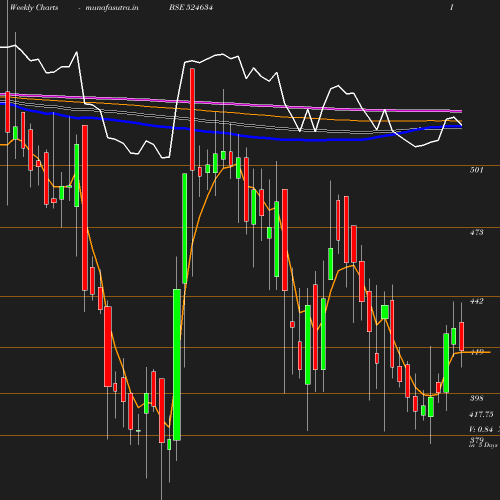Click the 501 price level label
Viewport: 500px width, 500px height.
click(477, 170)
